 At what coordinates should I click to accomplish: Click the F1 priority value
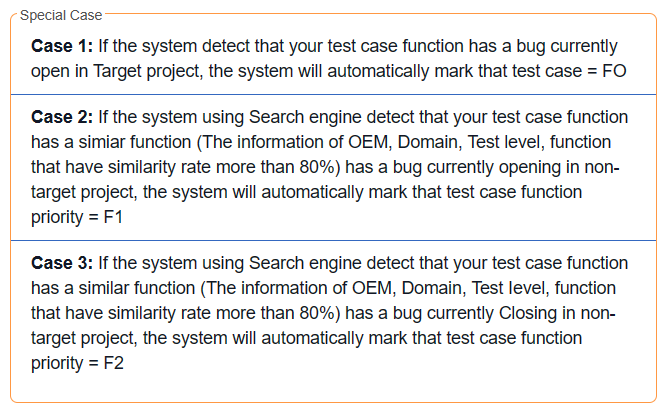point(113,217)
